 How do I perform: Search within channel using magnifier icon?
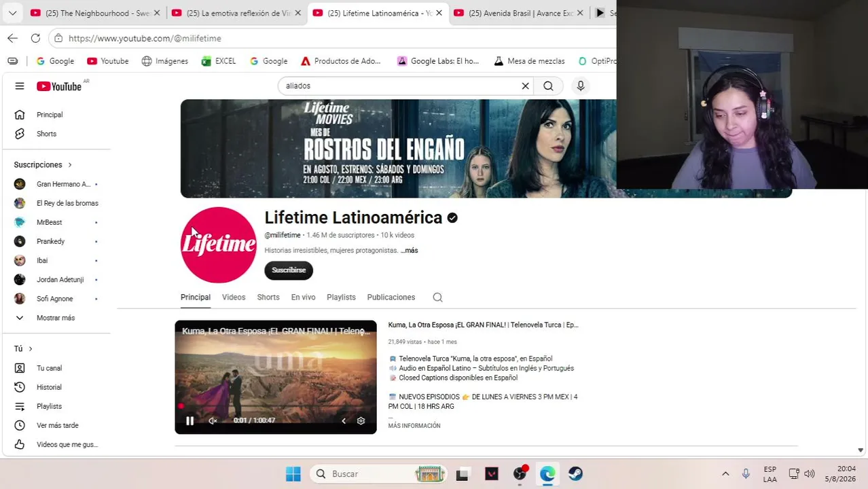(x=437, y=297)
